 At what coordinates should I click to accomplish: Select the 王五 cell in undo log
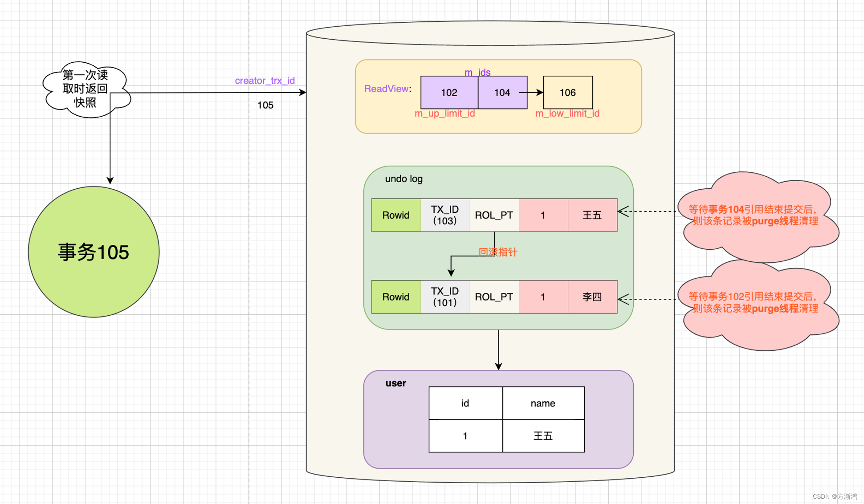[x=592, y=215]
